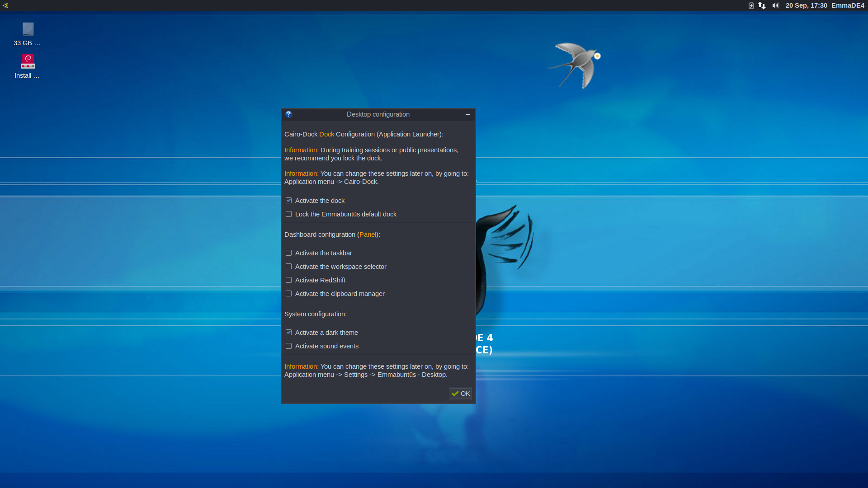Enable Lock the Emmabuntüs default dock
The image size is (868, 488).
pyautogui.click(x=288, y=214)
